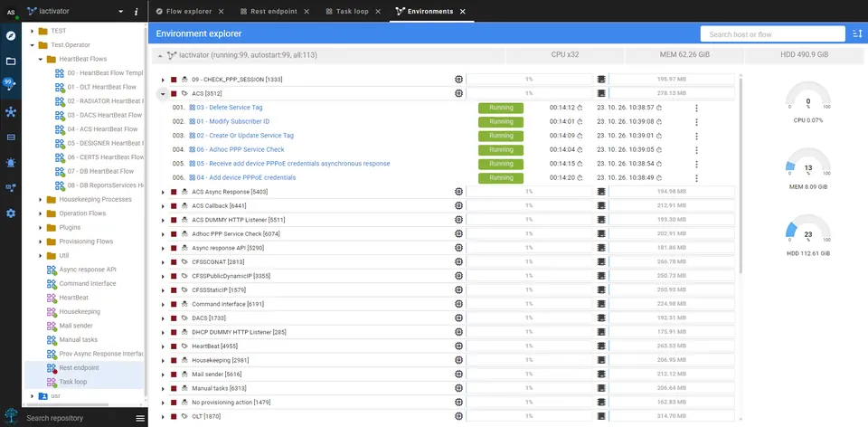Viewport: 868px width, 427px height.
Task: Expand the Provisioning Flows folder
Action: [x=41, y=242]
